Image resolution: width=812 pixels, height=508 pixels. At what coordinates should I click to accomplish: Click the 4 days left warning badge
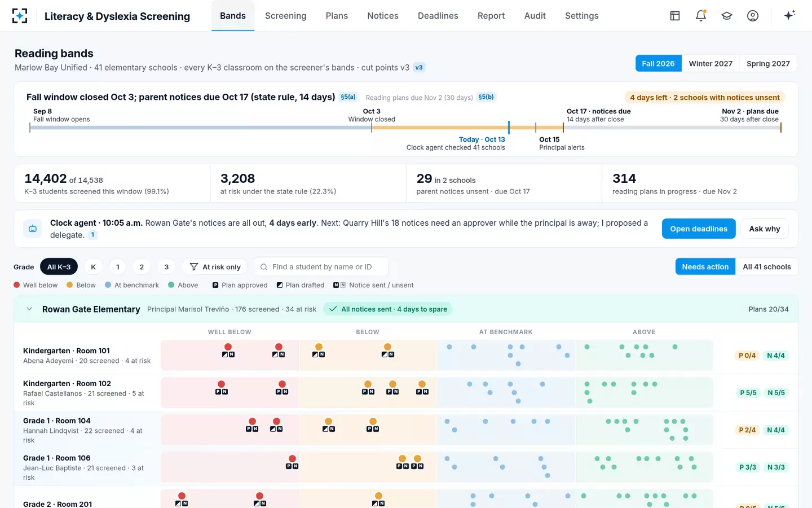[x=705, y=97]
